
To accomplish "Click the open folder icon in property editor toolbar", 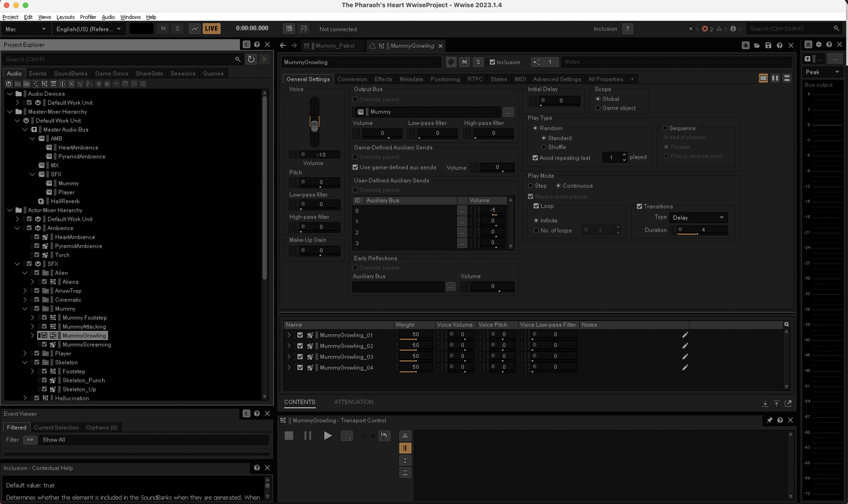I will click(757, 45).
